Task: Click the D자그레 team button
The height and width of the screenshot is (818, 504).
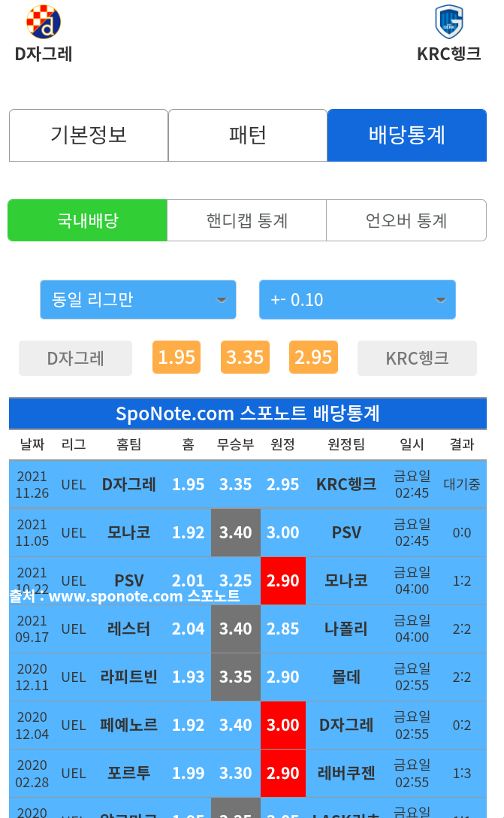Action: point(75,358)
